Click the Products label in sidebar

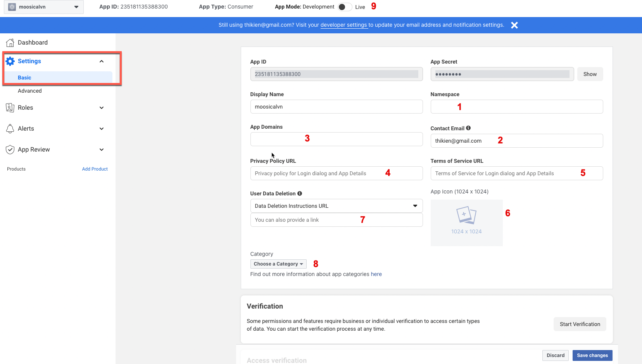[16, 169]
